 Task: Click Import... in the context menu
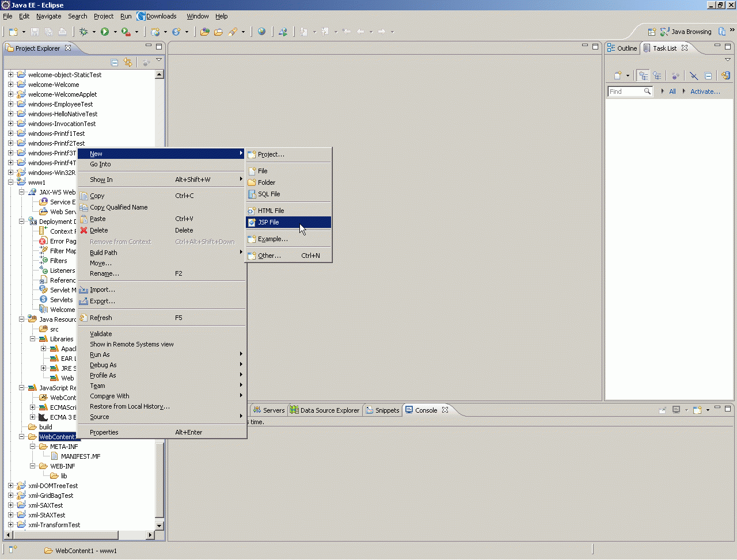point(162,289)
